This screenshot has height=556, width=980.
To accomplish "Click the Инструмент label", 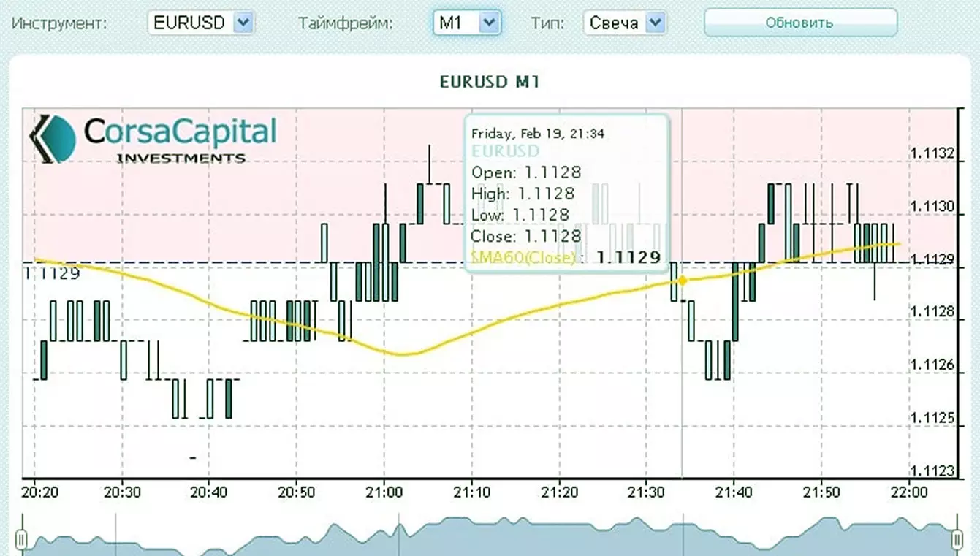I will [60, 23].
